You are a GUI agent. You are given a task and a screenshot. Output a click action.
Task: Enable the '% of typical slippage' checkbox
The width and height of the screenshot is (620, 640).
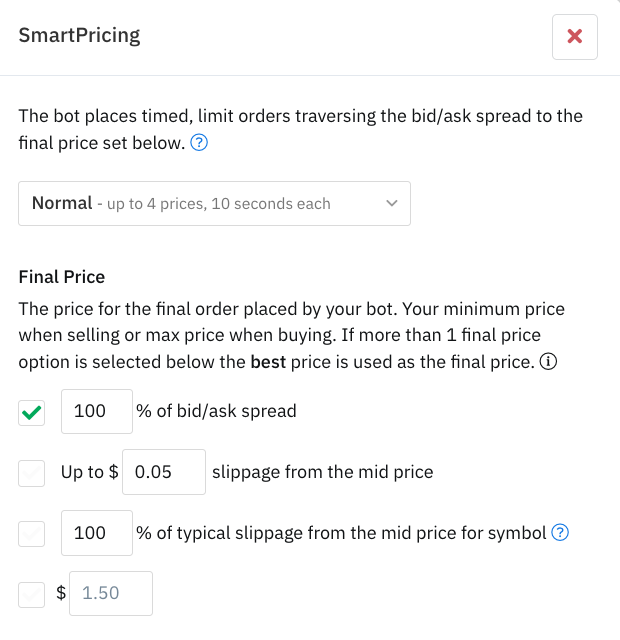click(32, 533)
